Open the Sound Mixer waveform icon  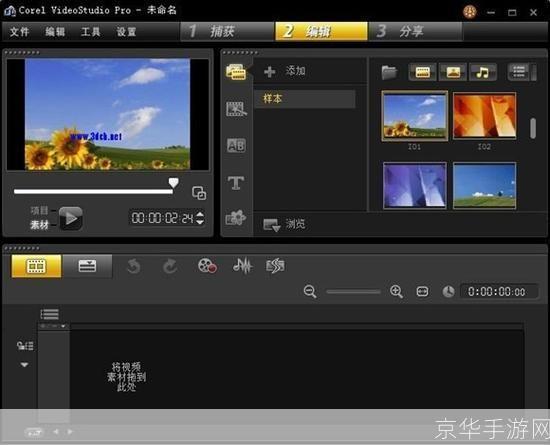pos(242,266)
